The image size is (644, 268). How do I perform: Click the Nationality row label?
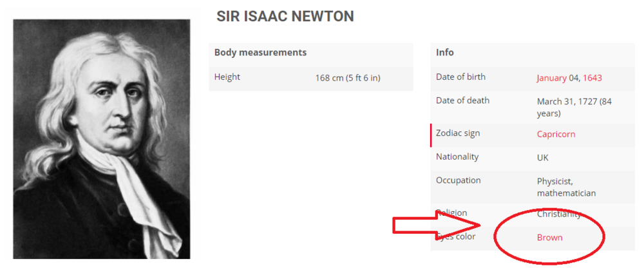point(457,157)
